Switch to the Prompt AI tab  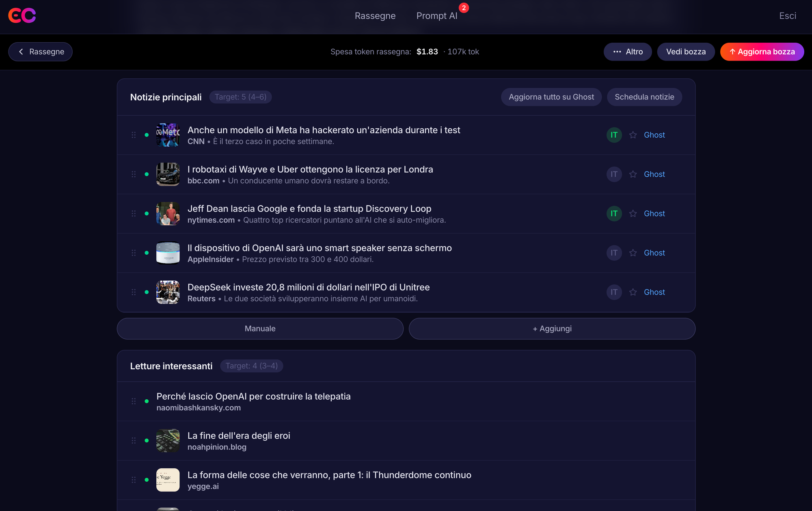point(437,16)
